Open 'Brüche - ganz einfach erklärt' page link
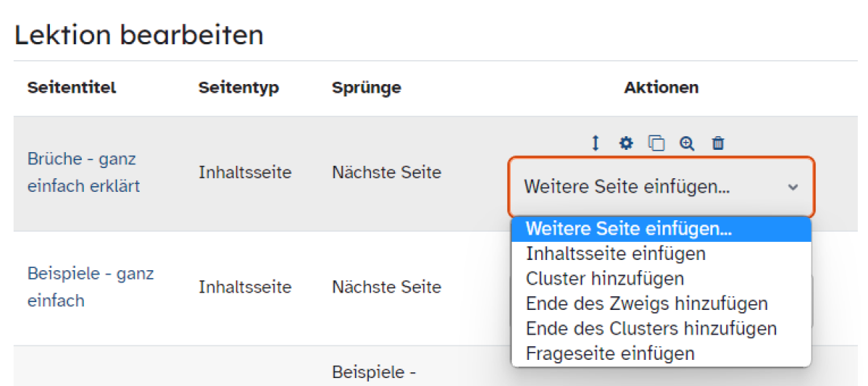 click(84, 172)
